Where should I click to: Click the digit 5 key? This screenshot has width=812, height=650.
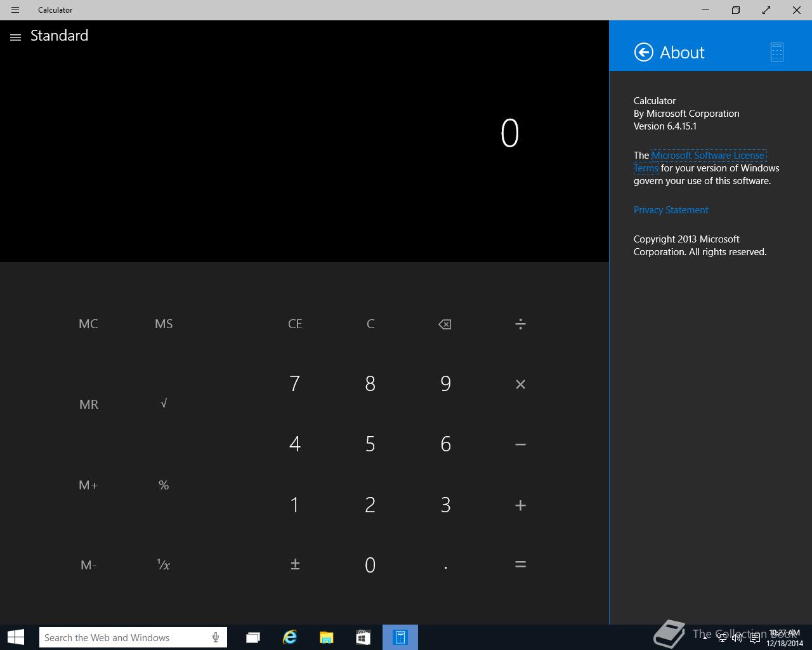tap(370, 444)
